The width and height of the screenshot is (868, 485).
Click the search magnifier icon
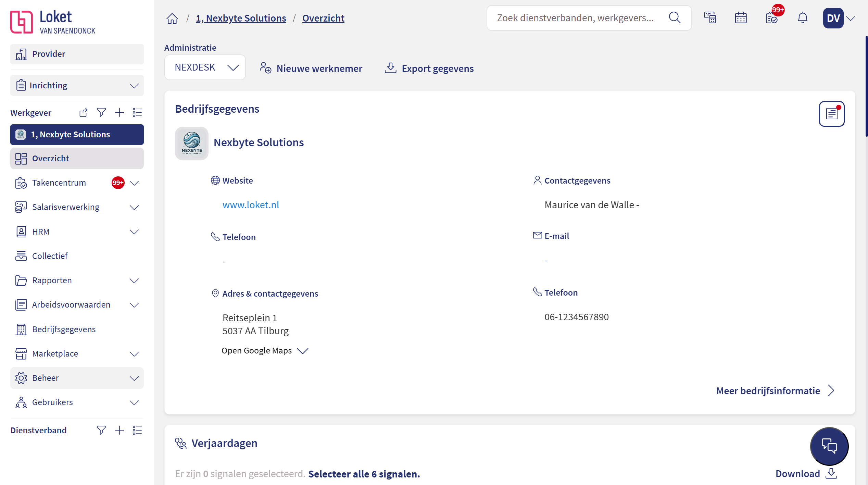click(675, 18)
